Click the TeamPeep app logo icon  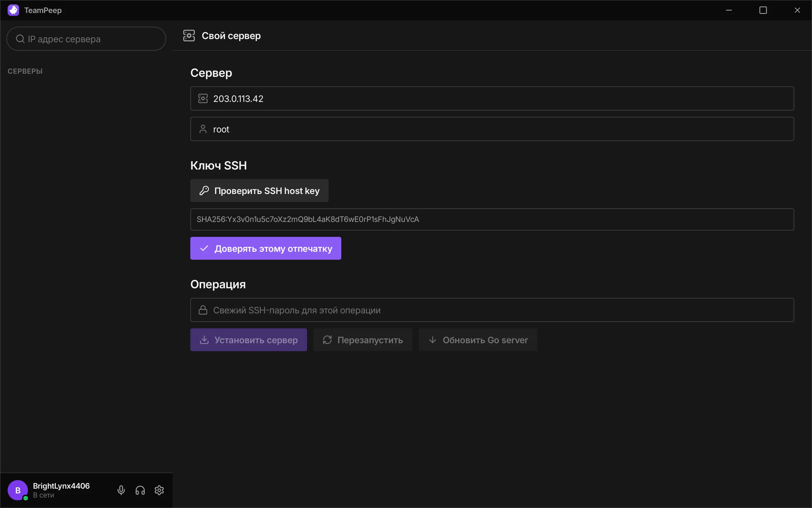point(13,10)
